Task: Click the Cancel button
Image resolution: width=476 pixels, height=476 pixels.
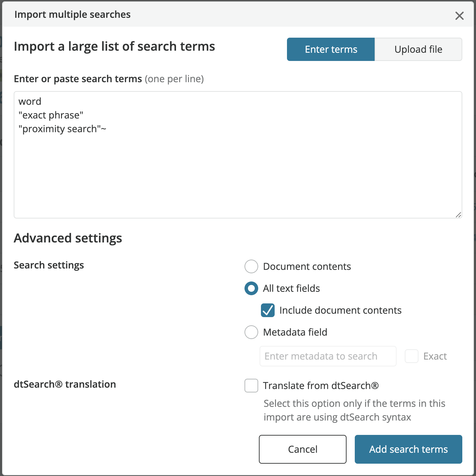Action: pos(302,449)
